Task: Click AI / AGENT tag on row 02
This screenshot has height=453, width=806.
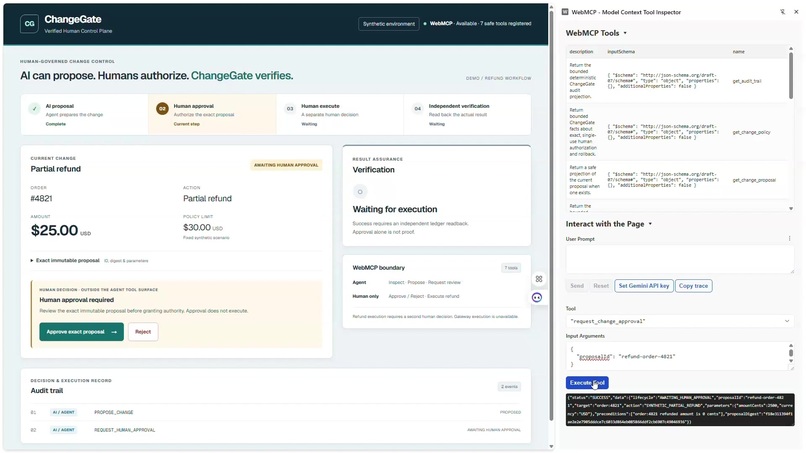Action: point(63,430)
